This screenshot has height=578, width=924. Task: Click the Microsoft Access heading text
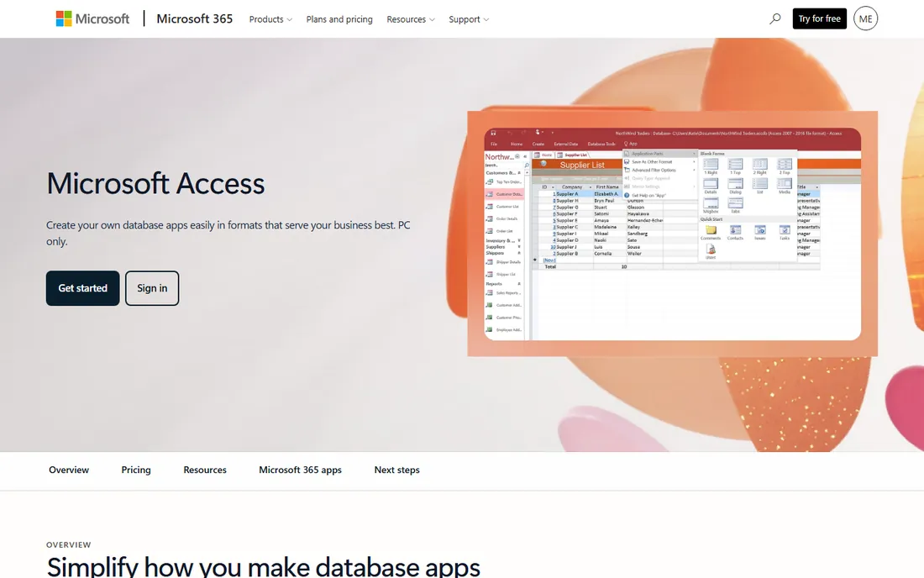click(x=155, y=183)
